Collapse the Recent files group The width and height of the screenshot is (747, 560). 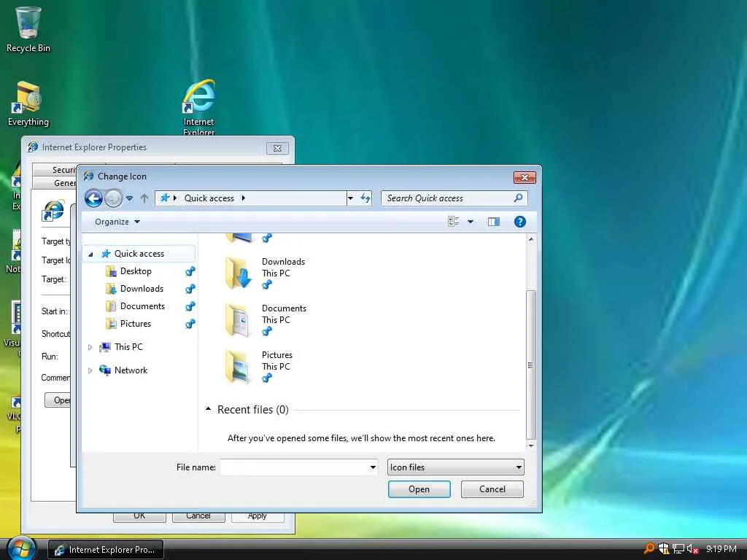(208, 409)
